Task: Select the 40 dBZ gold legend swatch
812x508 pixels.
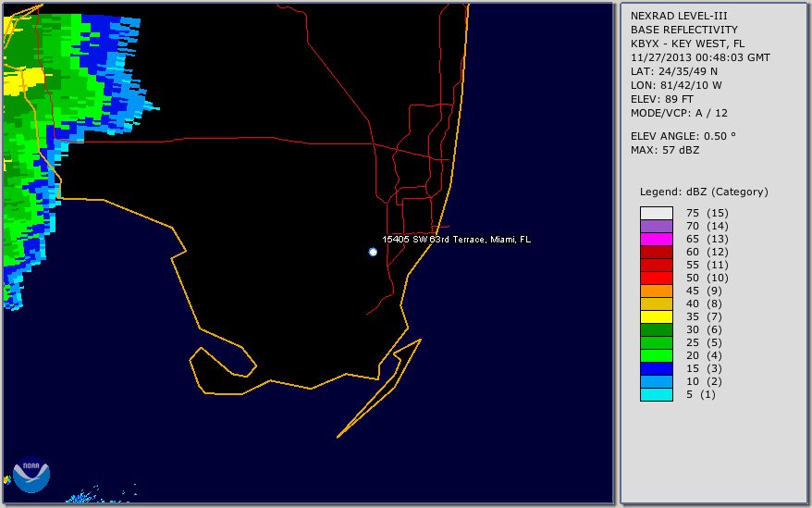Action: tap(657, 304)
